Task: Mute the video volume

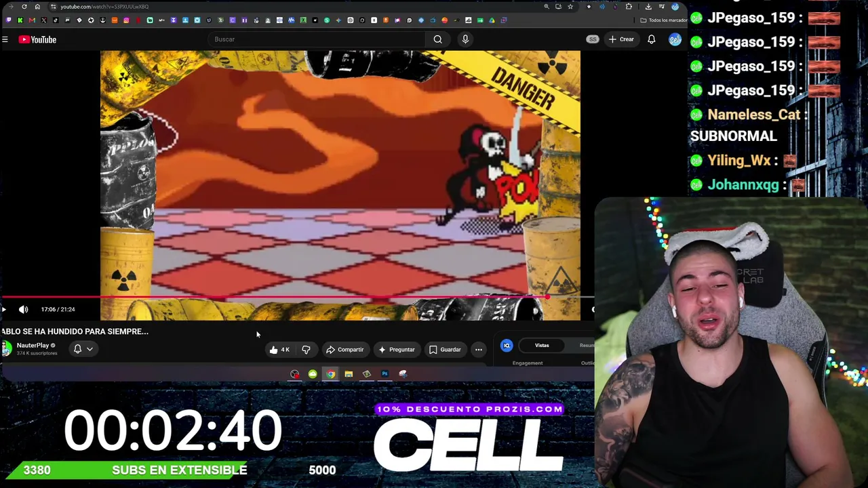Action: pyautogui.click(x=24, y=310)
